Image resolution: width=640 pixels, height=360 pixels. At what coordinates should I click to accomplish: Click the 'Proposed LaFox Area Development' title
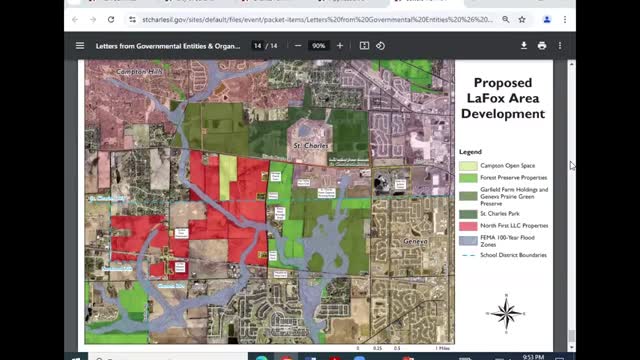pos(503,98)
